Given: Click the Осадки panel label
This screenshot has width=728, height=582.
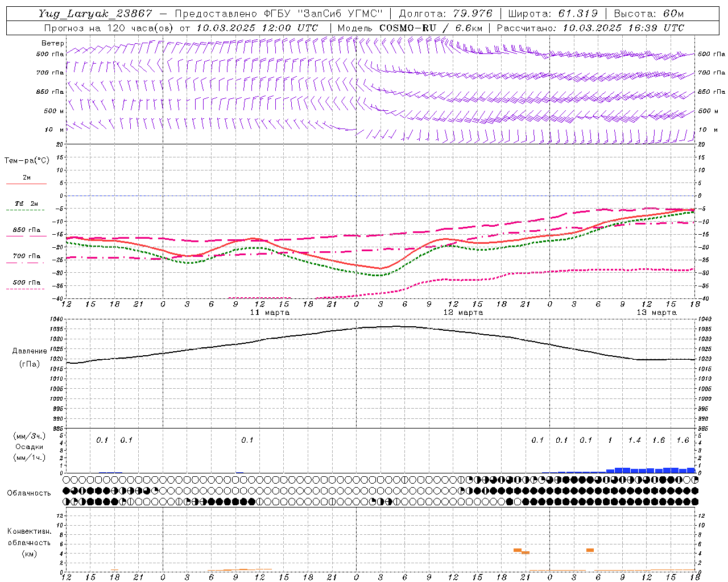Looking at the screenshot, I should tap(30, 447).
